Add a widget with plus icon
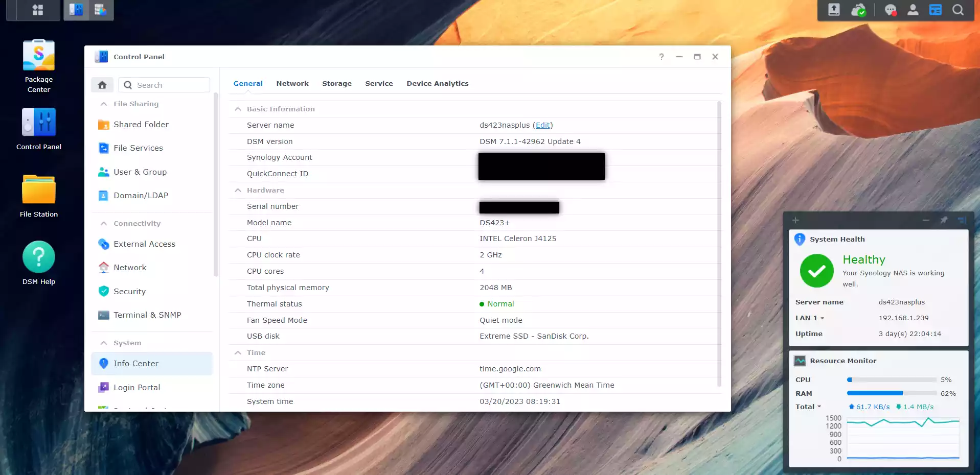Image resolution: width=980 pixels, height=475 pixels. point(795,220)
